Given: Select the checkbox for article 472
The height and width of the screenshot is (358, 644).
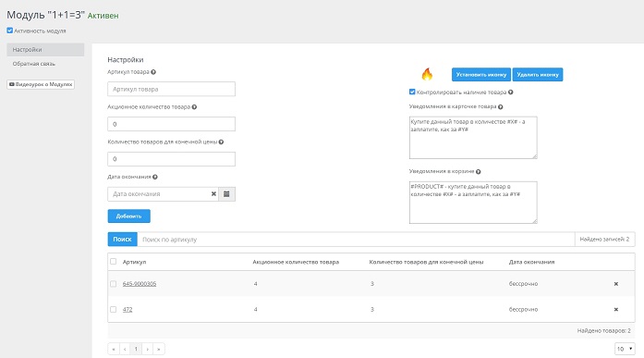Looking at the screenshot, I should tap(114, 310).
